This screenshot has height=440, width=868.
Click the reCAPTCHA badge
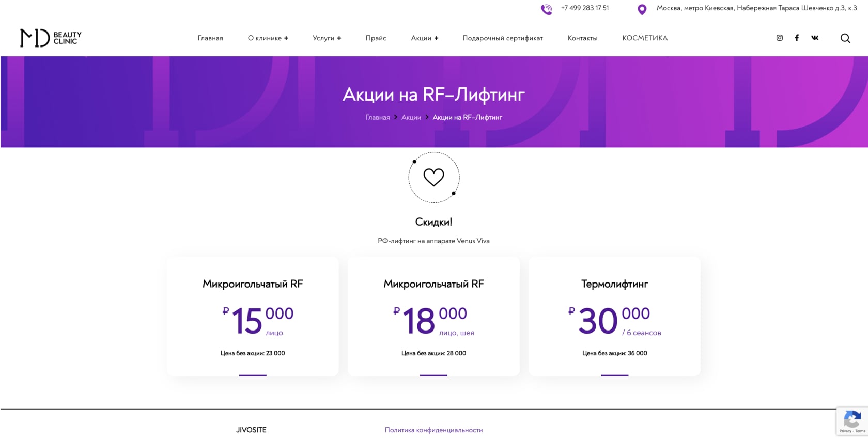(x=852, y=421)
